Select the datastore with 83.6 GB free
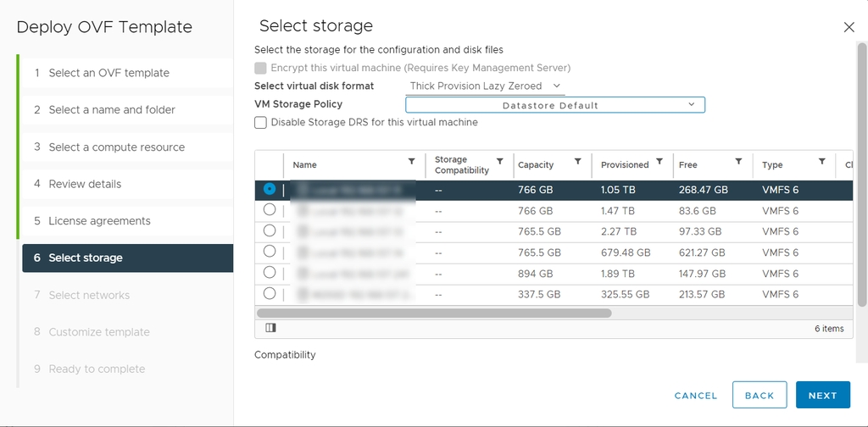 270,210
